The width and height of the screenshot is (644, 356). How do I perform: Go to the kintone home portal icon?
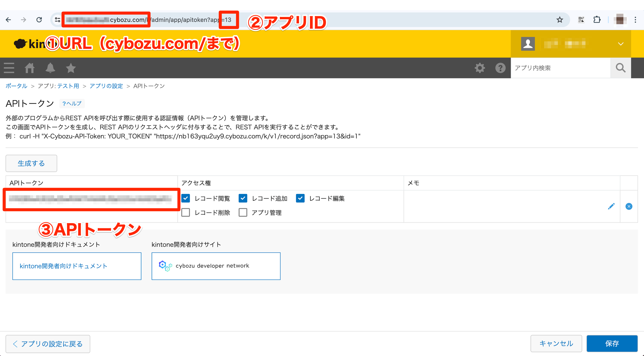point(30,68)
